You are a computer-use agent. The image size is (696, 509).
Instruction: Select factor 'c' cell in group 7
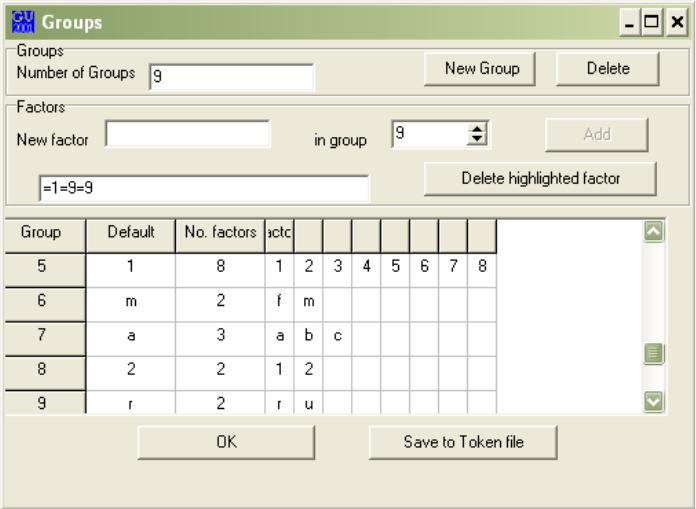(x=338, y=338)
